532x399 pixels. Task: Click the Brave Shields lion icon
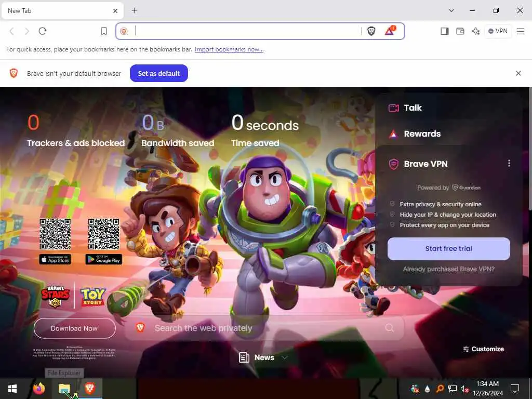click(x=371, y=31)
